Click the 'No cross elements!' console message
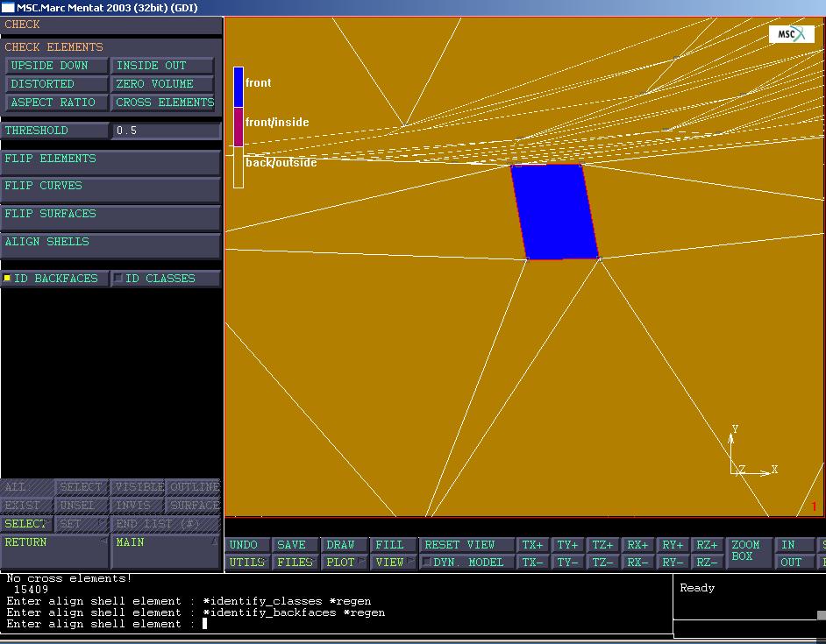826x644 pixels. point(69,578)
